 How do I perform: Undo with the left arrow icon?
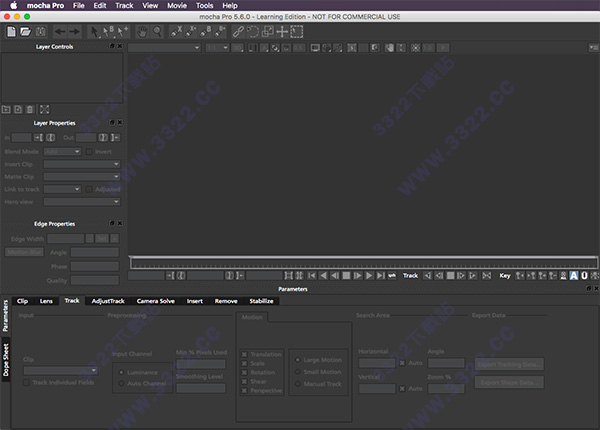pyautogui.click(x=60, y=31)
